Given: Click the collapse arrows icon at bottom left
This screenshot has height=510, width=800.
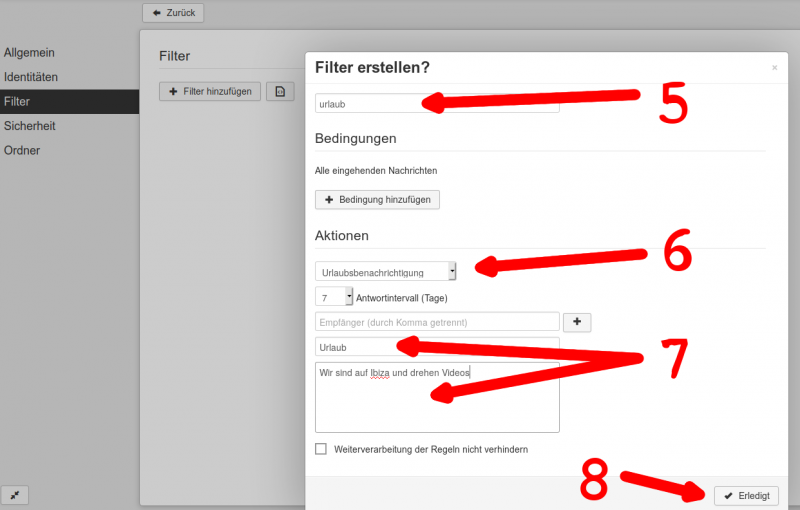Looking at the screenshot, I should click(x=16, y=495).
